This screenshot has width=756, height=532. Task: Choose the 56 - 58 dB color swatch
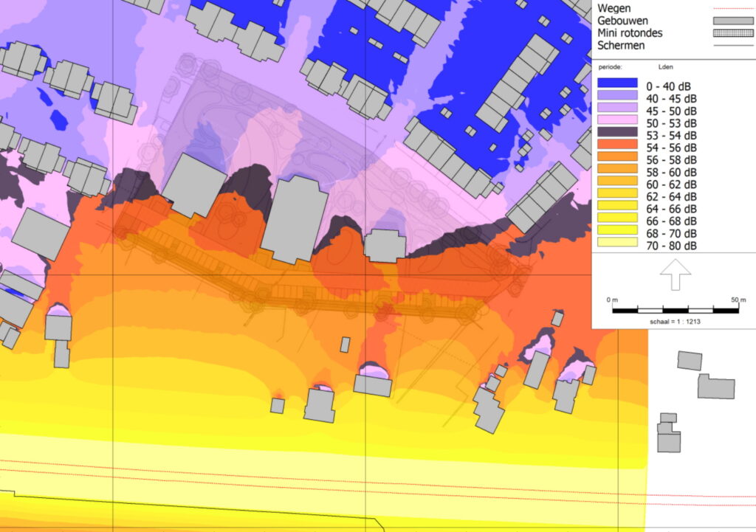click(x=618, y=156)
